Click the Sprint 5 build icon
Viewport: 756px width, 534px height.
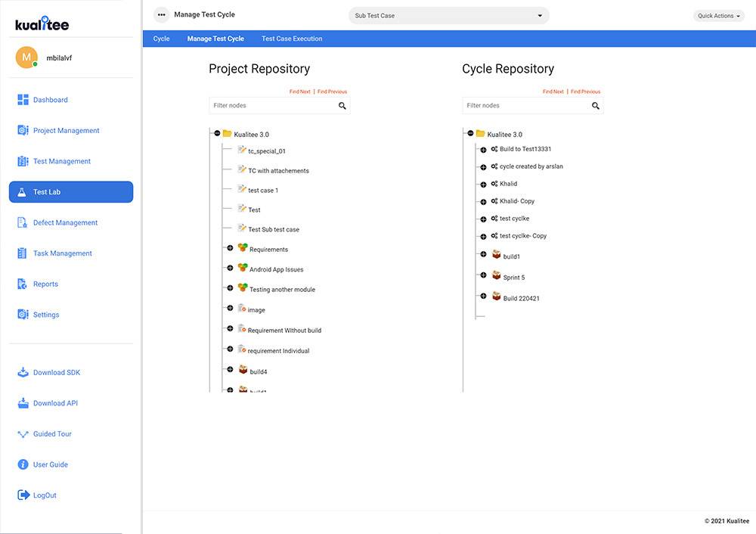click(496, 275)
